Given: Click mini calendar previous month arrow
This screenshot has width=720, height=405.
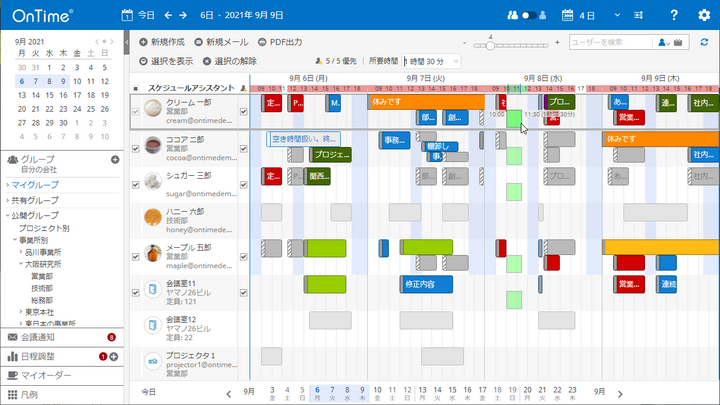Looking at the screenshot, I should [x=97, y=41].
